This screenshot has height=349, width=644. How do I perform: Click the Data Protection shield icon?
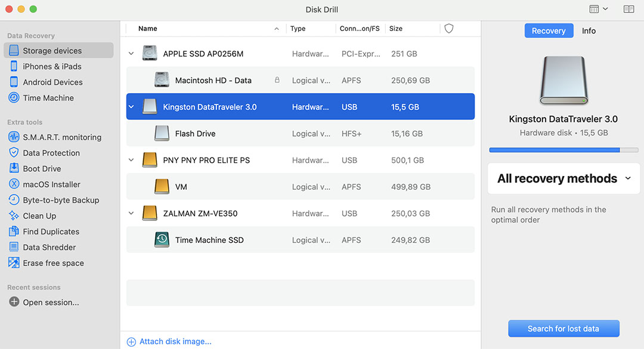(x=14, y=153)
